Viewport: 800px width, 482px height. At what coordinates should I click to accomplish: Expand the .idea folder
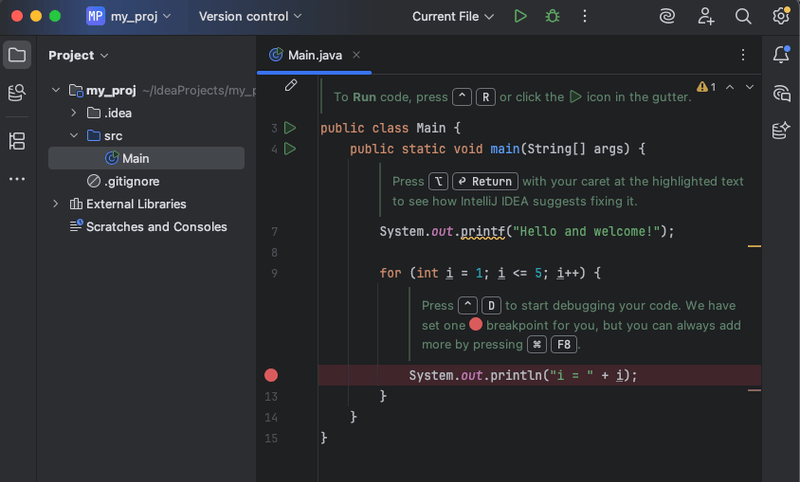[x=73, y=113]
